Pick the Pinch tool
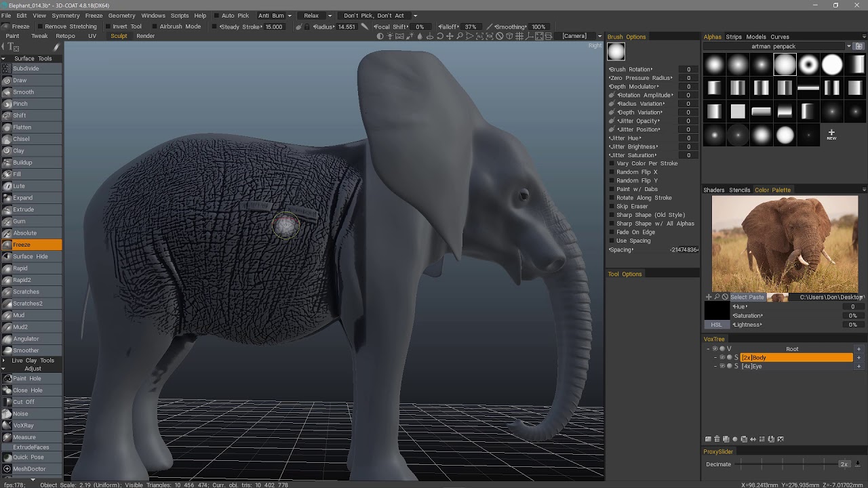This screenshot has width=868, height=488. click(x=31, y=104)
